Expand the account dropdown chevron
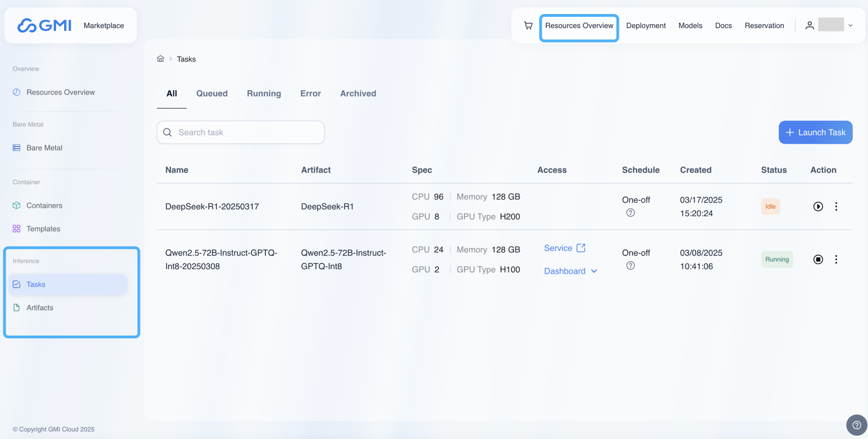 tap(851, 26)
